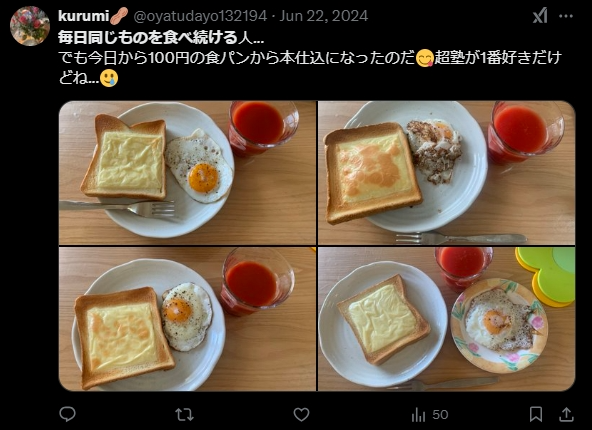Open bottom-right photo with floral egg plate
592x430 pixels.
447,319
